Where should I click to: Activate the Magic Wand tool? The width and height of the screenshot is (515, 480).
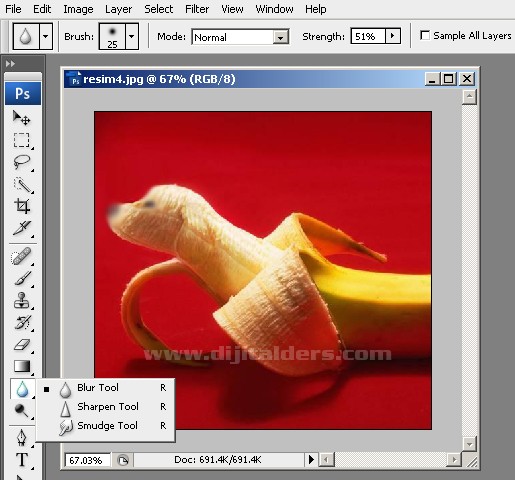(22, 184)
